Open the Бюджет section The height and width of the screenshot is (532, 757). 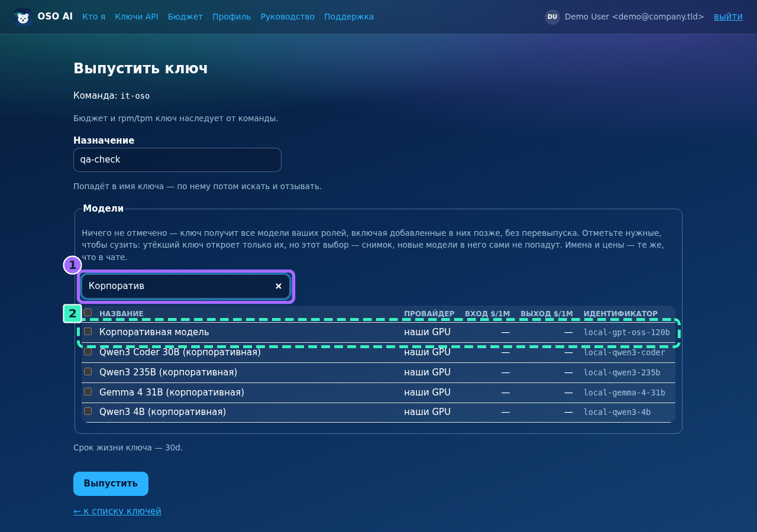pyautogui.click(x=185, y=17)
